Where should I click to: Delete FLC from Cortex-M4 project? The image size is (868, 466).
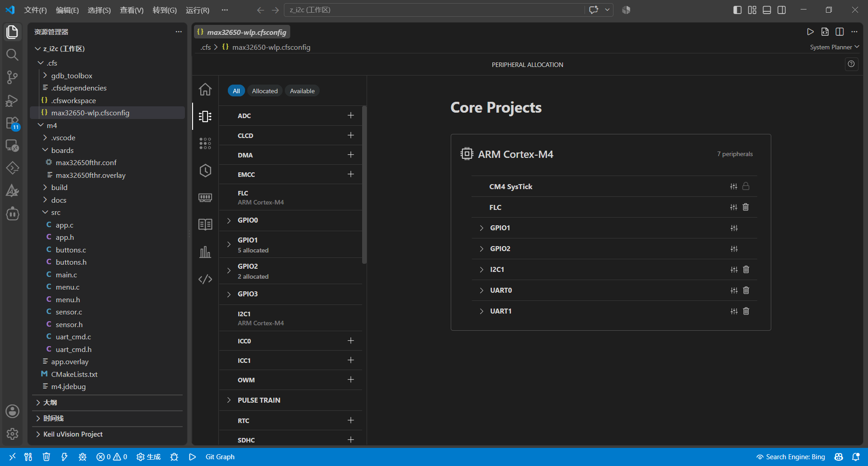pos(746,207)
